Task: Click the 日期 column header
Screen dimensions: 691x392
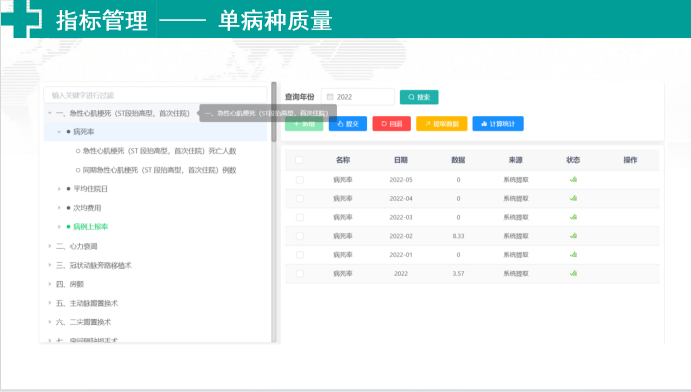Action: click(401, 160)
